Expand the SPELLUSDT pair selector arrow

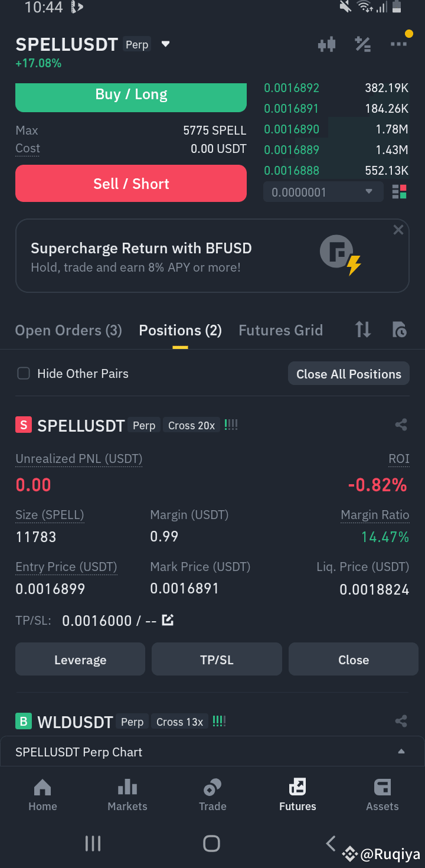(166, 44)
